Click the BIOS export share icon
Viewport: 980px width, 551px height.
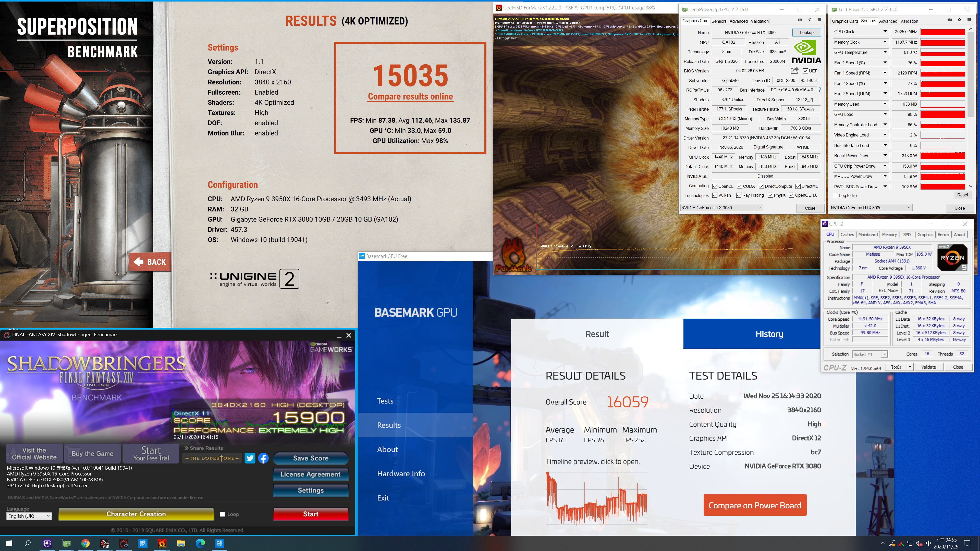click(794, 71)
